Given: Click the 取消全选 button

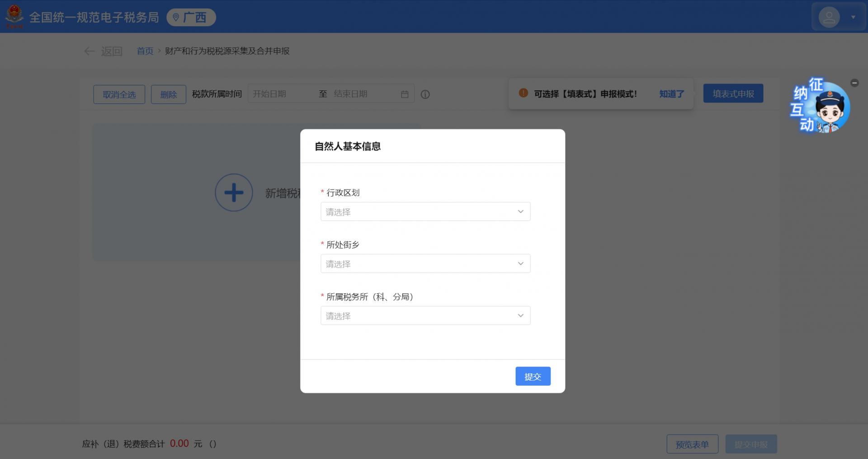Looking at the screenshot, I should pyautogui.click(x=119, y=94).
